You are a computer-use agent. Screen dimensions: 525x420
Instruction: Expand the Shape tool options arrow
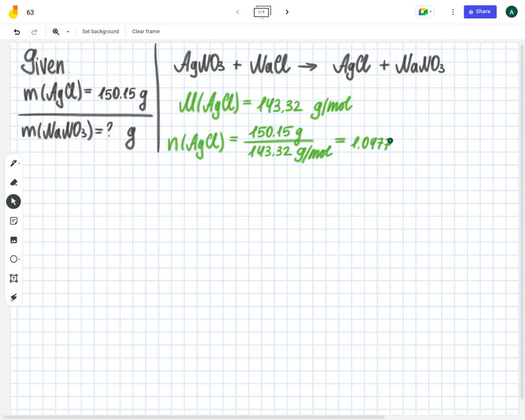tap(19, 259)
